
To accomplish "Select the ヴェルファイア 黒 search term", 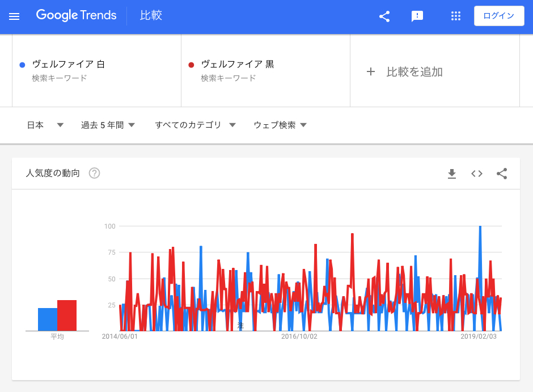I will pyautogui.click(x=238, y=65).
